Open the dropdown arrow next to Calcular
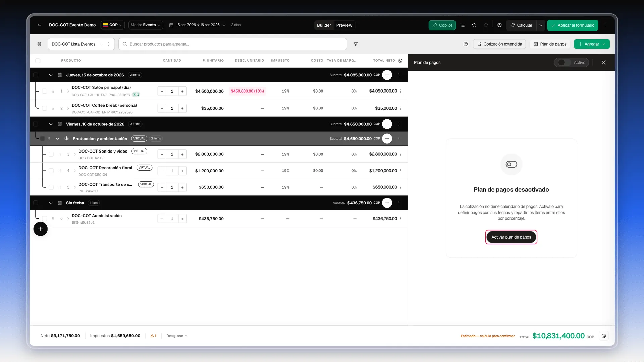 (x=540, y=25)
